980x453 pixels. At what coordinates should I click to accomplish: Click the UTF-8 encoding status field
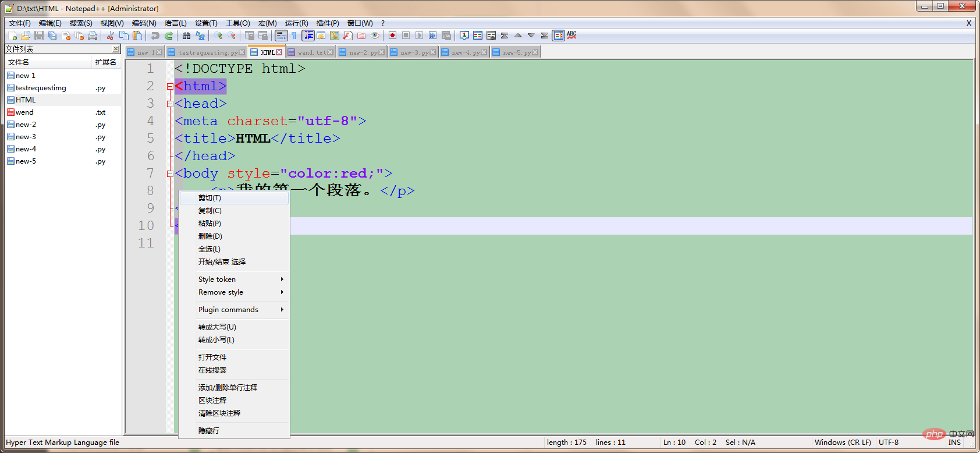[889, 443]
